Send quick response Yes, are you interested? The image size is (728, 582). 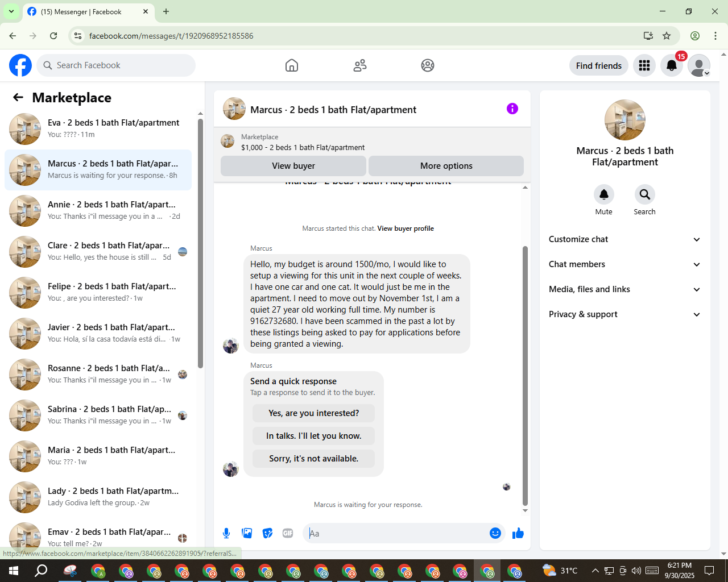click(314, 413)
